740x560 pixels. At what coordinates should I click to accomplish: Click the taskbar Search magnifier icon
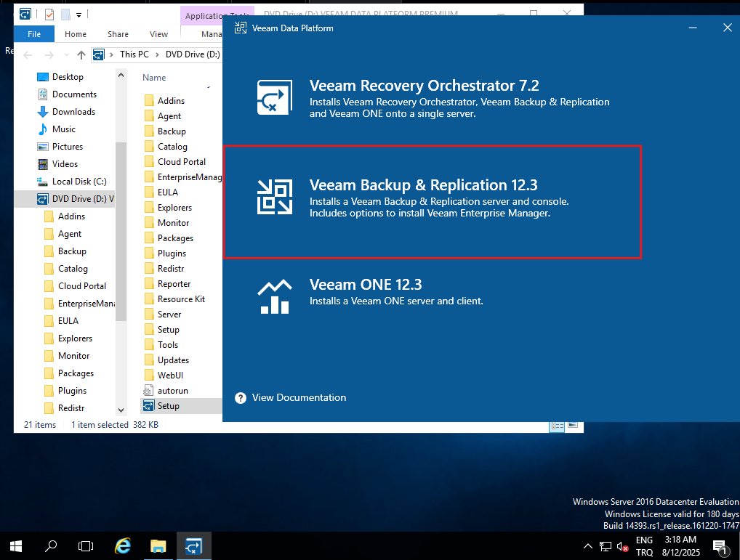click(x=50, y=546)
